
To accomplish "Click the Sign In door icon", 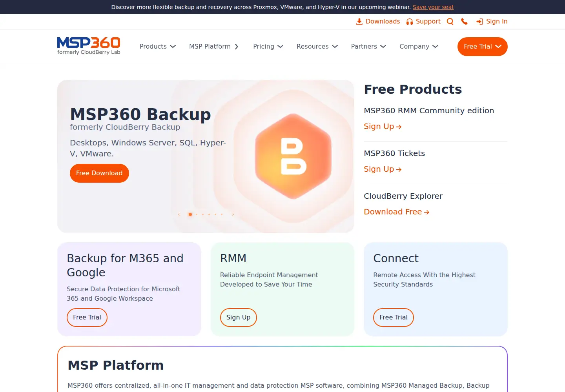I will (x=479, y=22).
